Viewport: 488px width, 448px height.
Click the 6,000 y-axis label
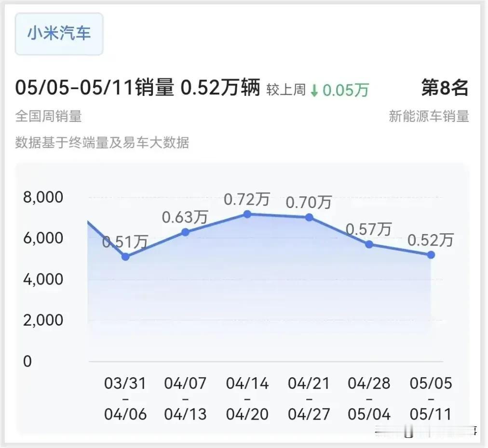[x=43, y=238]
